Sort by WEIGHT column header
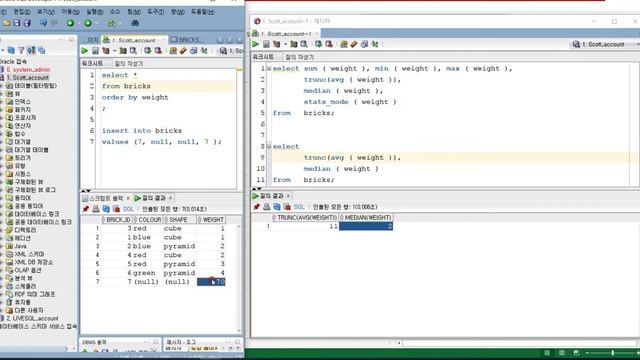This screenshot has height=360, width=640. click(211, 220)
